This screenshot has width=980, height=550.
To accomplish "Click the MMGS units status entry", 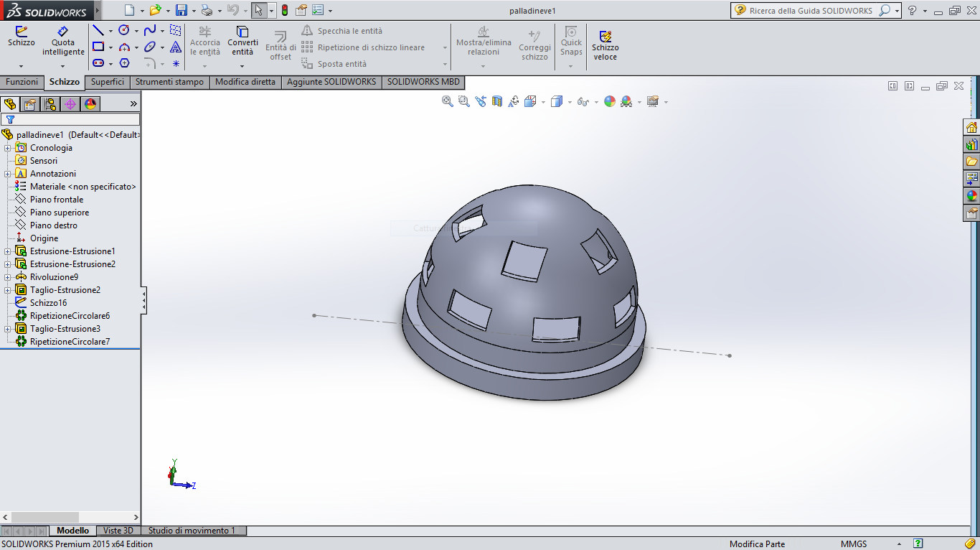I will [x=854, y=544].
